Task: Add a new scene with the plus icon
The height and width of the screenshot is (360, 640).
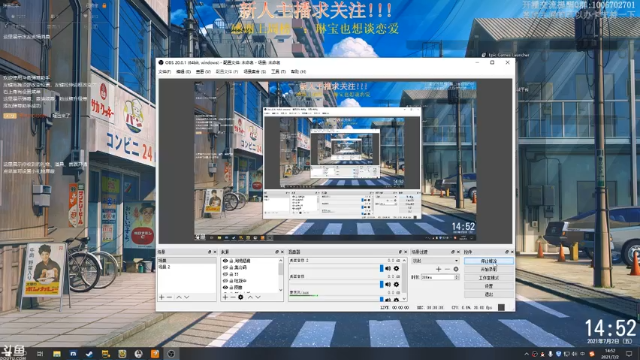Action: coord(162,297)
